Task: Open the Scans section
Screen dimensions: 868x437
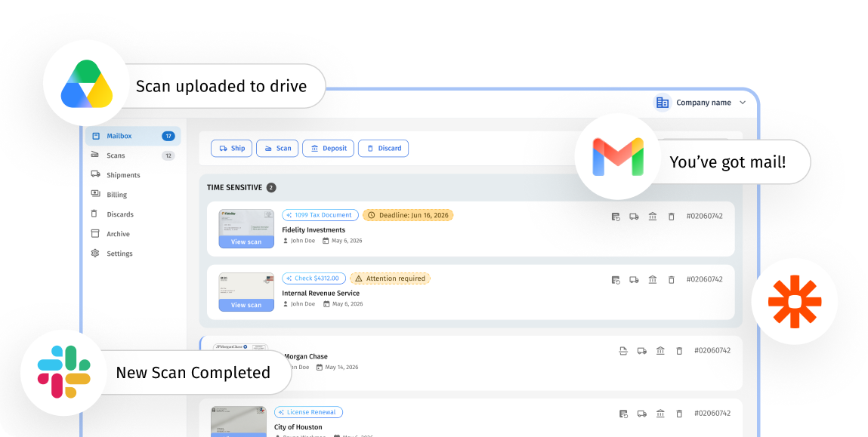Action: pos(133,155)
